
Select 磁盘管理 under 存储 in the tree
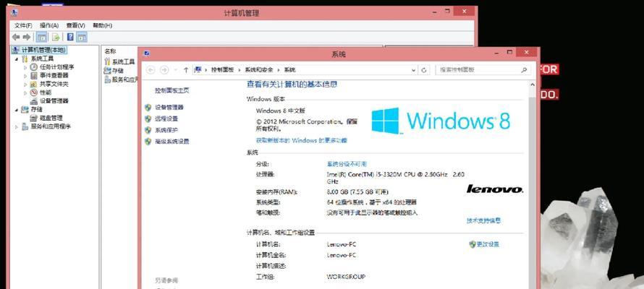pyautogui.click(x=51, y=118)
